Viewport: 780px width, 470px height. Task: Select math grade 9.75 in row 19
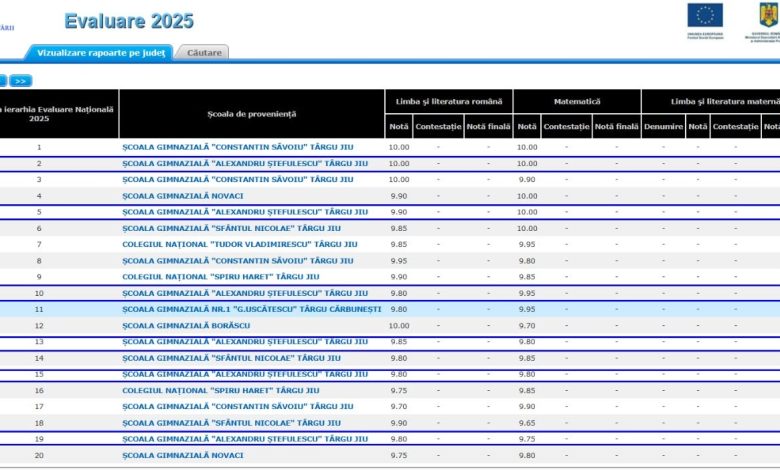(x=527, y=439)
